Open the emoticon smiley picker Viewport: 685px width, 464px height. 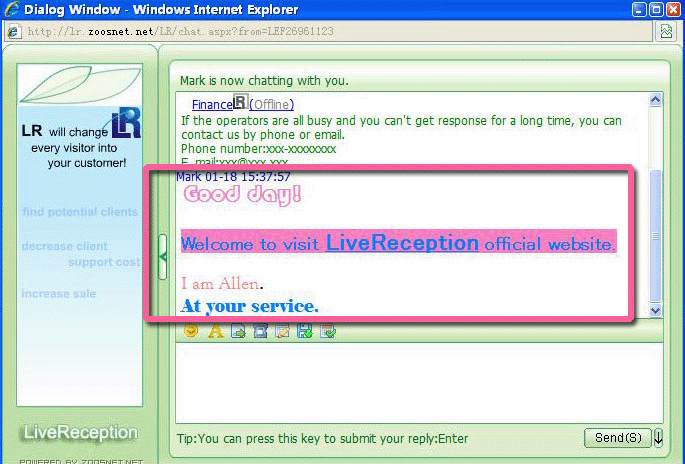click(191, 331)
